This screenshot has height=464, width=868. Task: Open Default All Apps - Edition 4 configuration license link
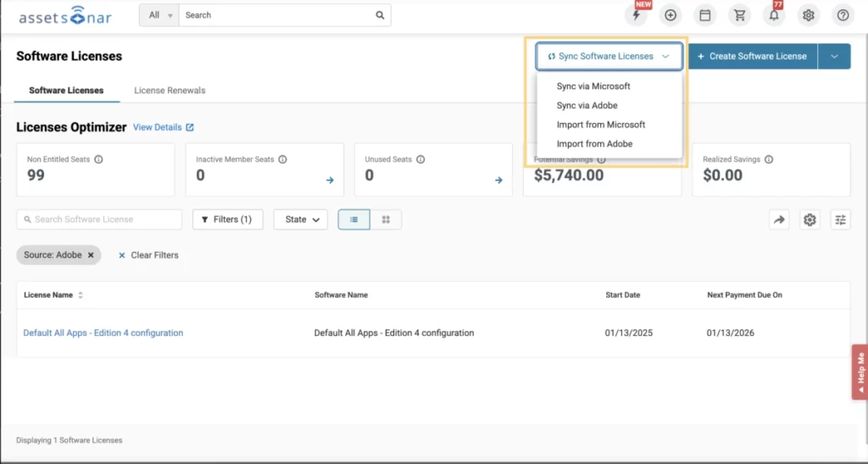103,333
